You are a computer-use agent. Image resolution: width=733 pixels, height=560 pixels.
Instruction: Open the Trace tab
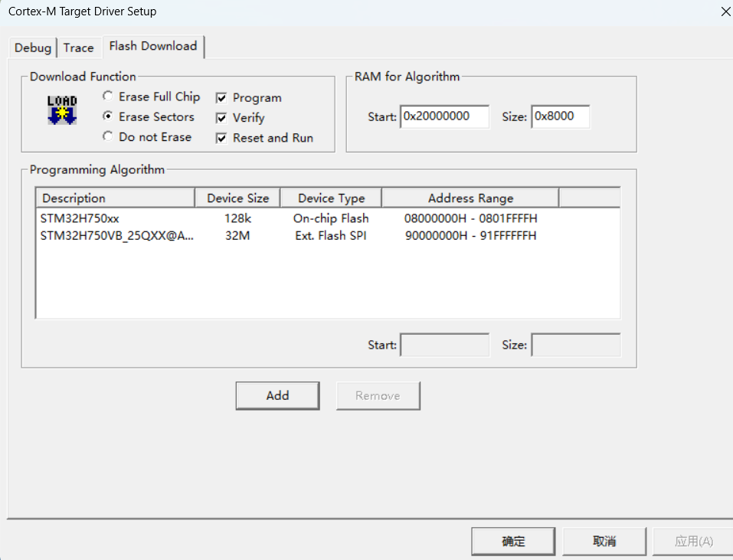[x=79, y=47]
